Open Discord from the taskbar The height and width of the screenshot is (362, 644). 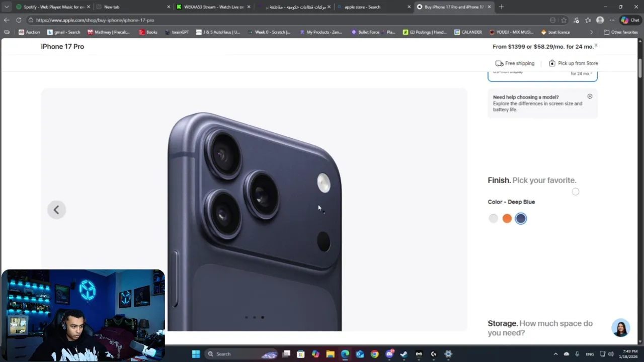(x=389, y=354)
